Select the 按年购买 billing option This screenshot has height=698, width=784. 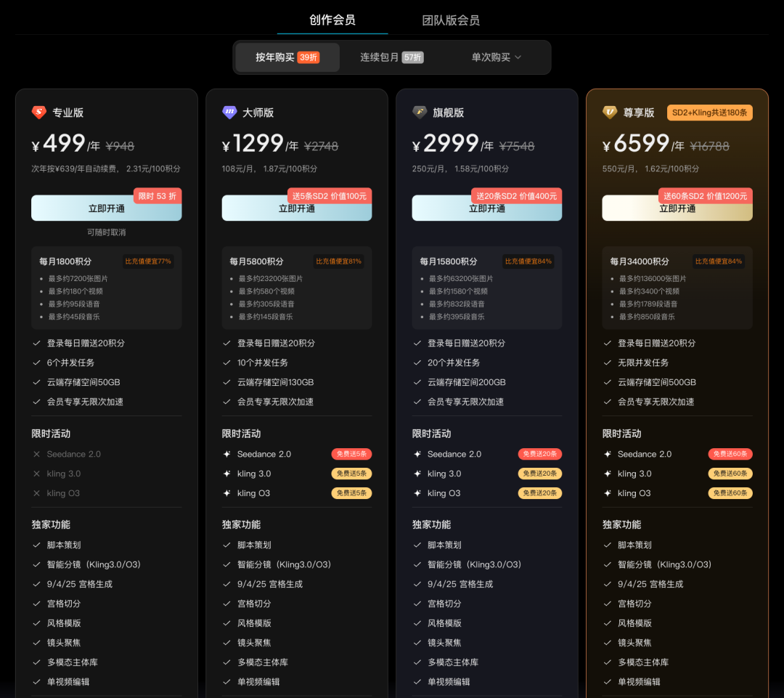[x=287, y=57]
